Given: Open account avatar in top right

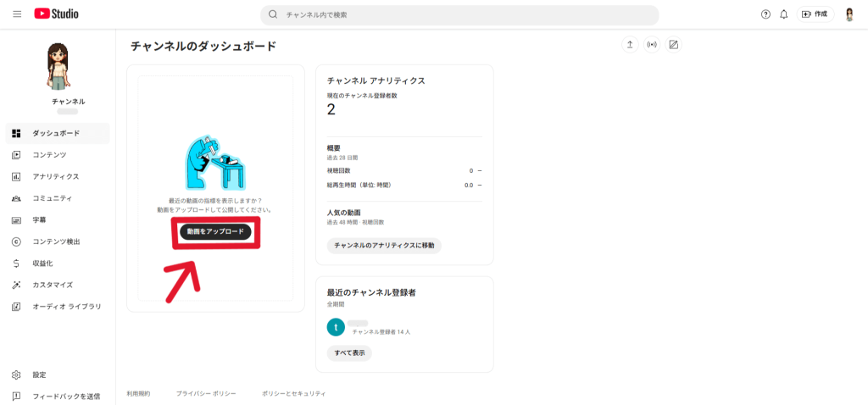Looking at the screenshot, I should pos(849,14).
